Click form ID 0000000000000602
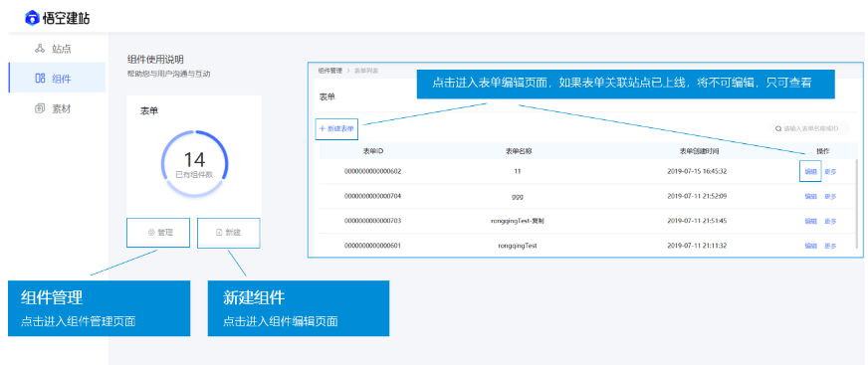Viewport: 868px width, 365px height. pyautogui.click(x=372, y=171)
